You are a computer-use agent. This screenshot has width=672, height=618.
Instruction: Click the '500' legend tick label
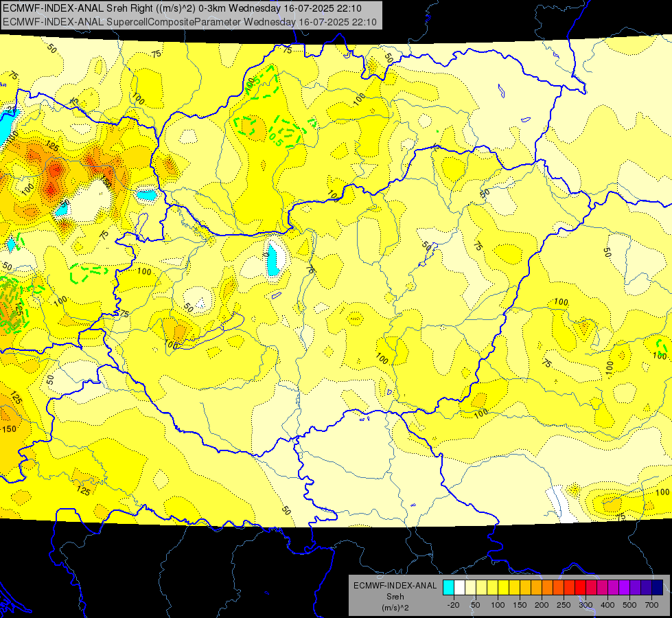pos(629,605)
